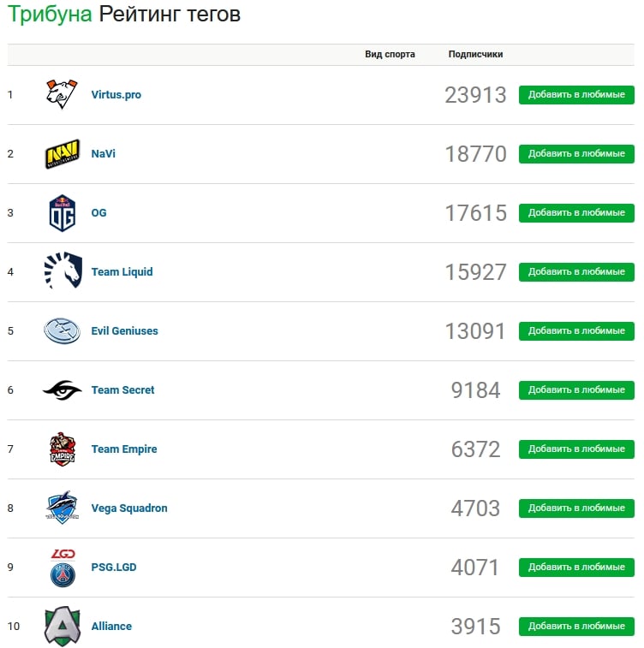This screenshot has width=644, height=648.
Task: Click the Alliance green logo
Action: [x=62, y=627]
